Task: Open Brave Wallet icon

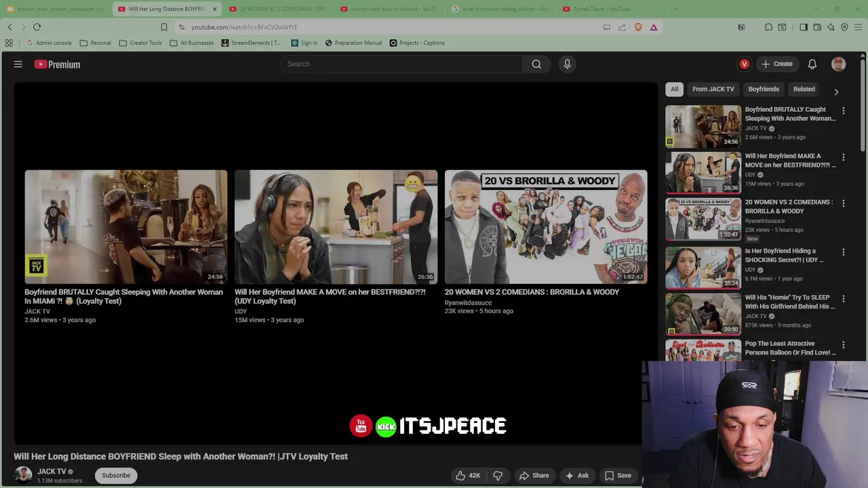Action: [x=817, y=27]
